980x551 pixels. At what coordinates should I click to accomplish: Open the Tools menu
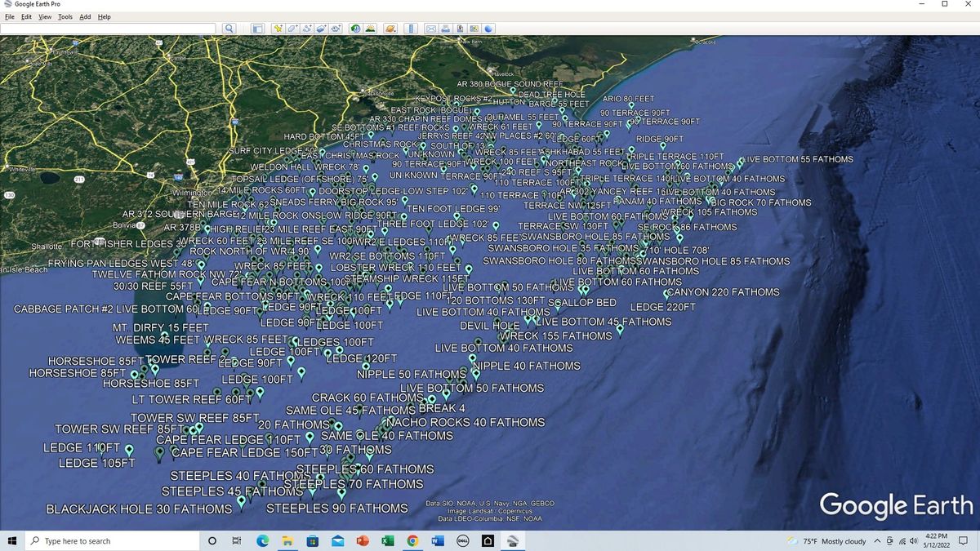[65, 16]
